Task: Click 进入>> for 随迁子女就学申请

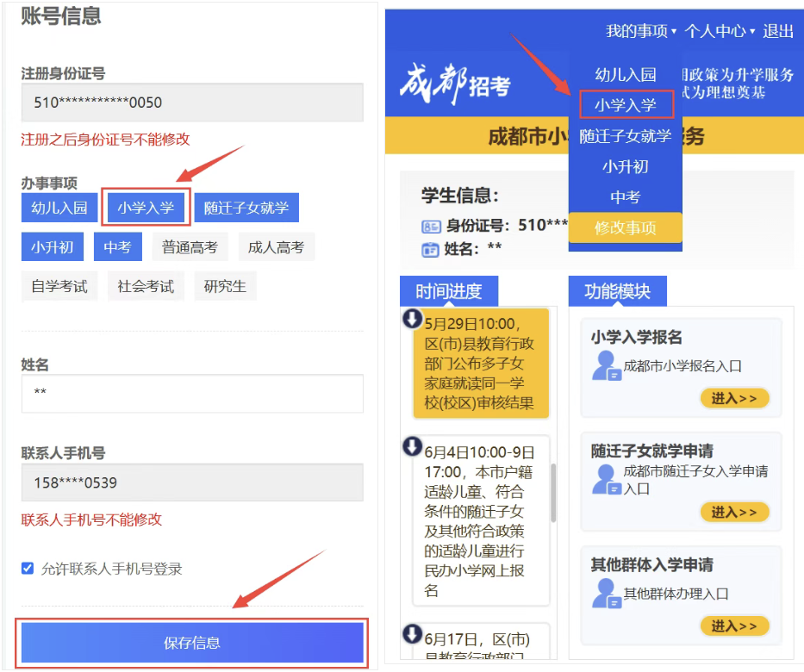Action: coord(734,512)
